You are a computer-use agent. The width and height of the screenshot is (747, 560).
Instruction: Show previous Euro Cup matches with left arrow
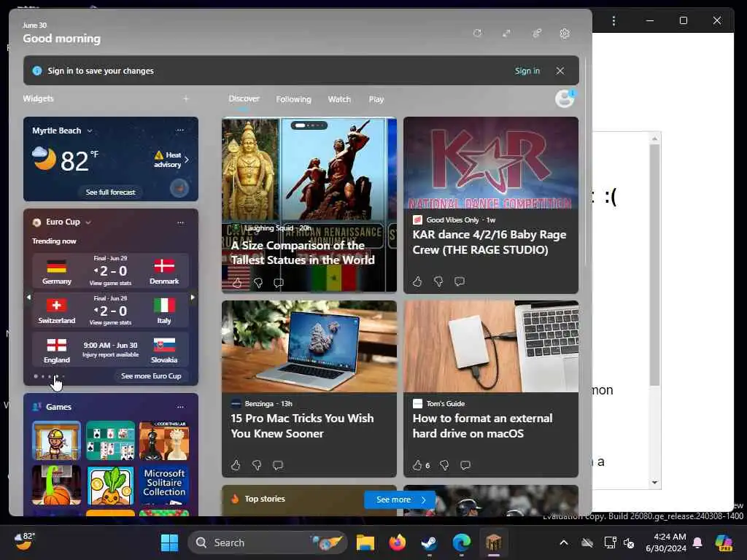click(x=28, y=297)
